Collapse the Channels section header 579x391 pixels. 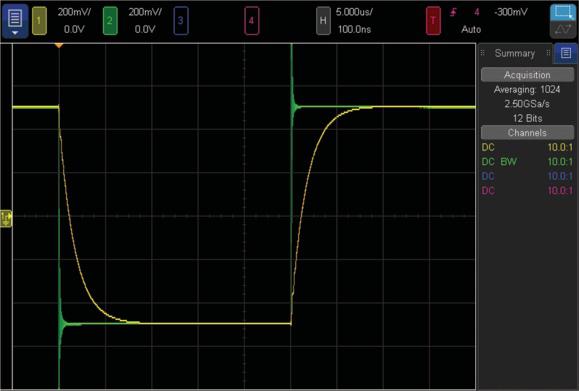[527, 133]
